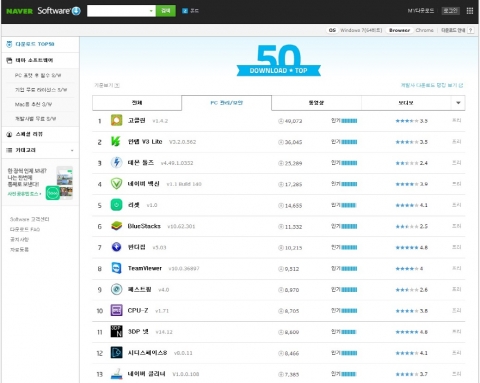Expand more category tabs with the arrow

pos(458,103)
